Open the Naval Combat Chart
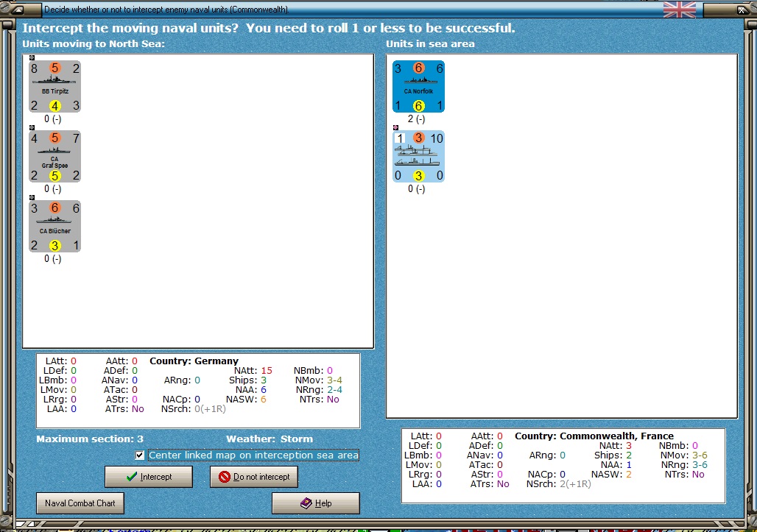This screenshot has height=532, width=757. pos(80,503)
